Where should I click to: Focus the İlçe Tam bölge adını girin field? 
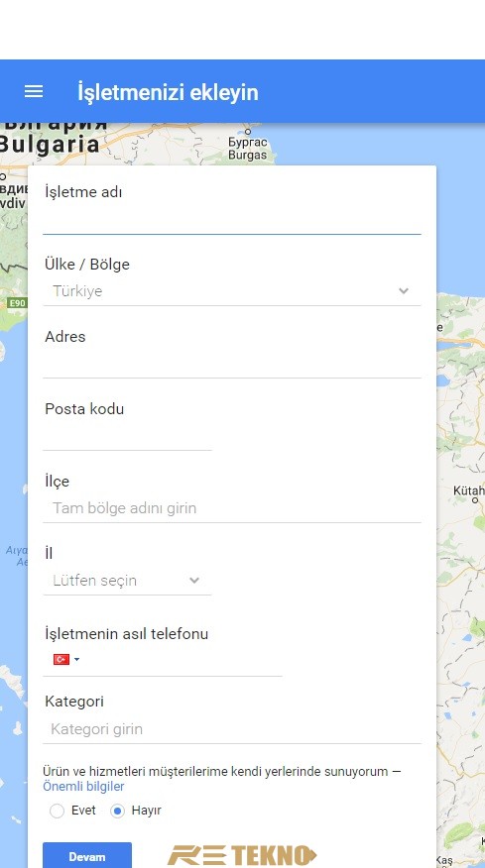pos(232,508)
